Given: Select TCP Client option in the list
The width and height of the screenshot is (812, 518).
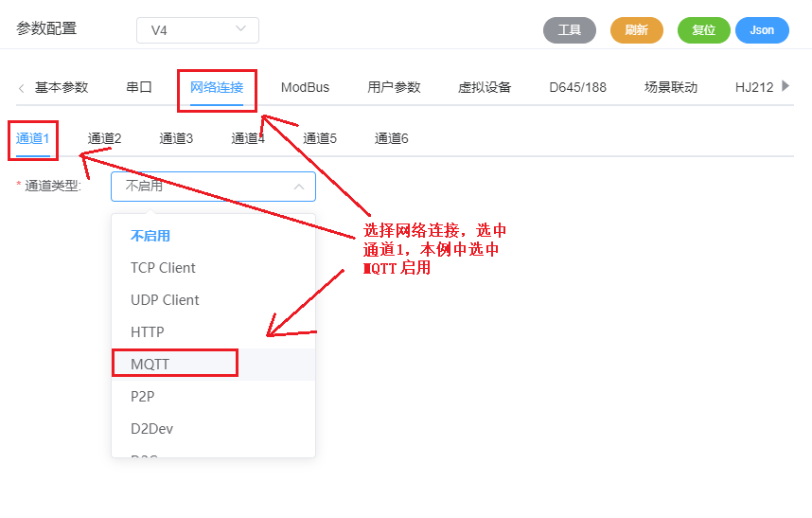Looking at the screenshot, I should point(163,268).
